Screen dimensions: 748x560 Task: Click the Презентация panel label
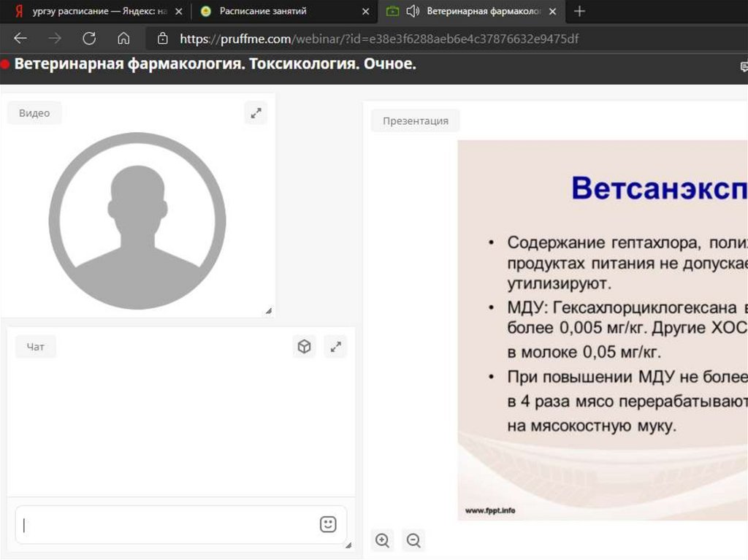415,120
